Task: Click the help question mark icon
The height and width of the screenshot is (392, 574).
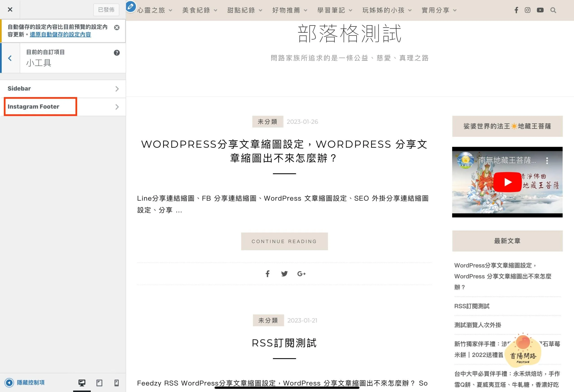Action: pyautogui.click(x=117, y=53)
